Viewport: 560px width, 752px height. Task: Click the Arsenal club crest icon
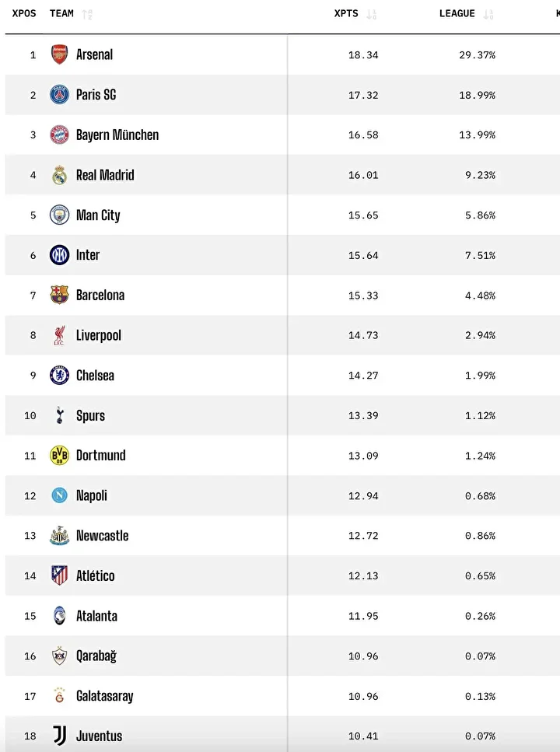coord(60,54)
